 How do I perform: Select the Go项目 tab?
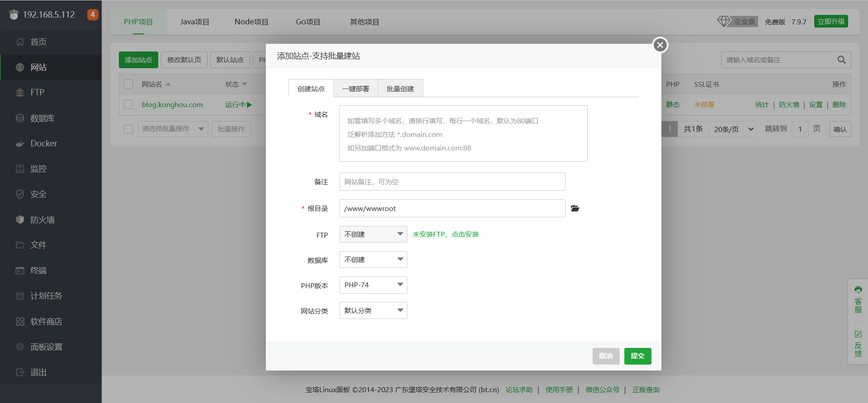(x=308, y=22)
